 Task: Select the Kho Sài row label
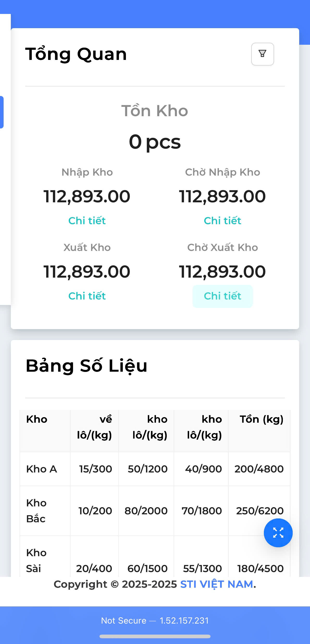click(x=36, y=561)
